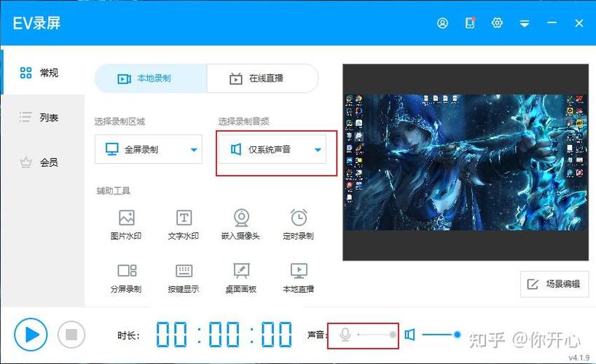596x364 pixels.
Task: Expand the 全屏录制 recording area dropdown
Action: click(149, 149)
